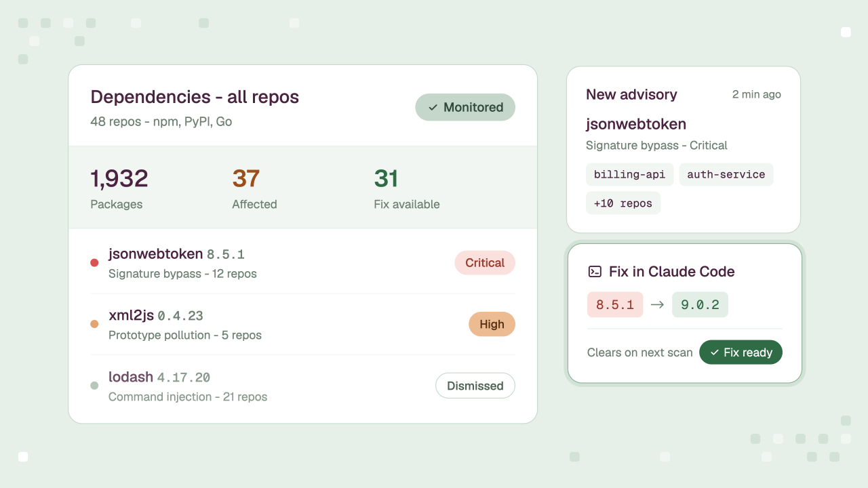868x488 pixels.
Task: Open the lodash 4.17.20 package name
Action: pyautogui.click(x=159, y=377)
